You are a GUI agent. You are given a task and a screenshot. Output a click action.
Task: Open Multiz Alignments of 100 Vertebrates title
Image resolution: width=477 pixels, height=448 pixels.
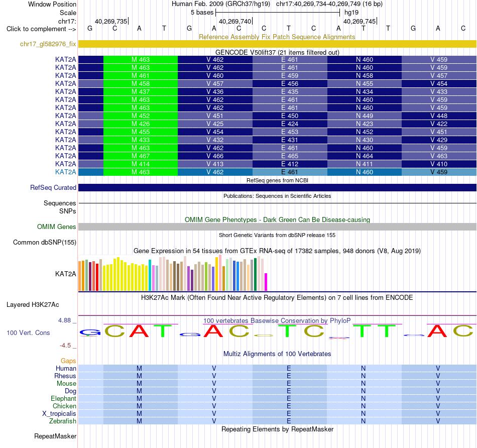[x=277, y=354]
